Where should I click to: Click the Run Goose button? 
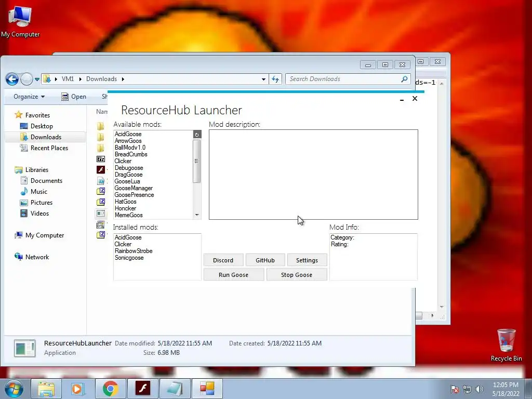pos(233,275)
